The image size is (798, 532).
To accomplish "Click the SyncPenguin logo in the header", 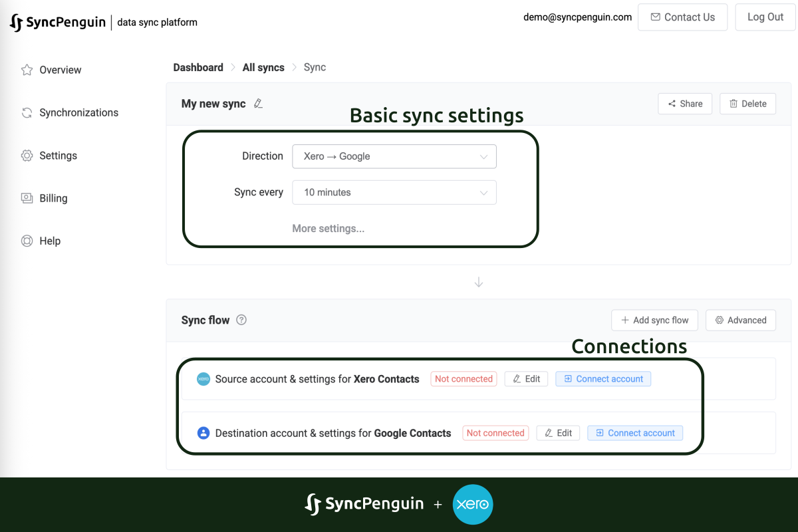I will (57, 23).
